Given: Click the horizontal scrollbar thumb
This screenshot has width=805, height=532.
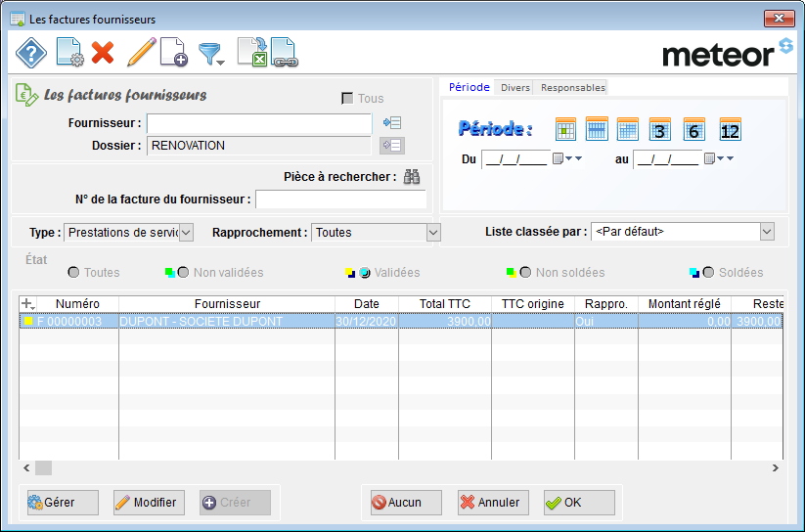Looking at the screenshot, I should coord(43,467).
